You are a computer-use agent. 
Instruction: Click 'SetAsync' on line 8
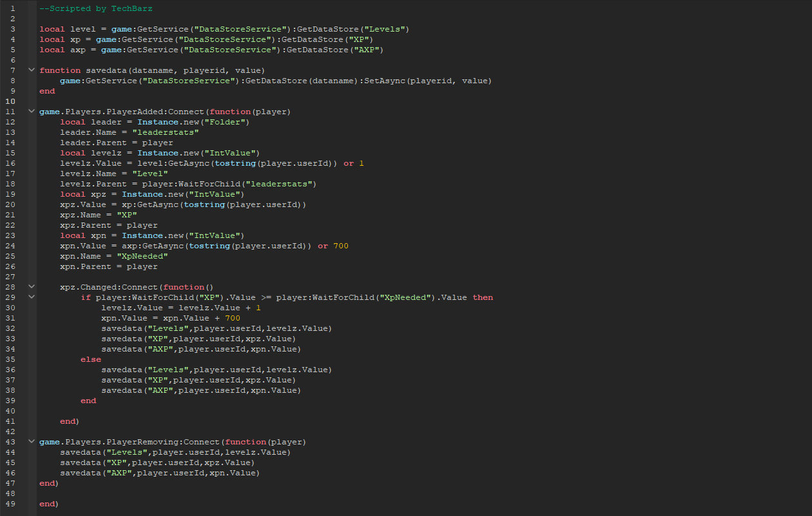point(384,81)
